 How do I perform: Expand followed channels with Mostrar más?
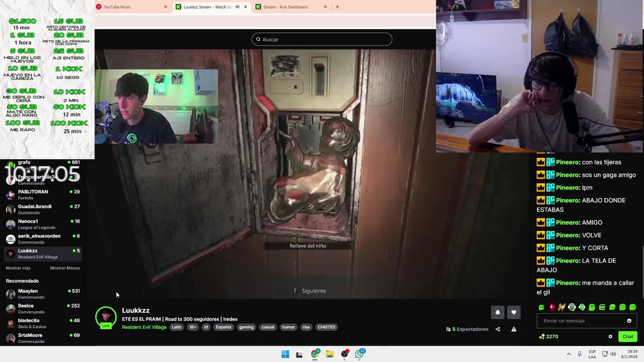click(18, 268)
